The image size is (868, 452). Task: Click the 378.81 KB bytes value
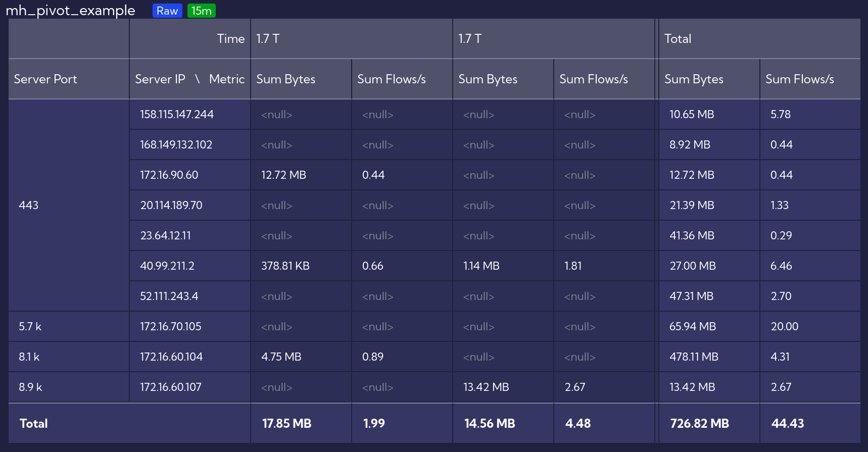285,266
